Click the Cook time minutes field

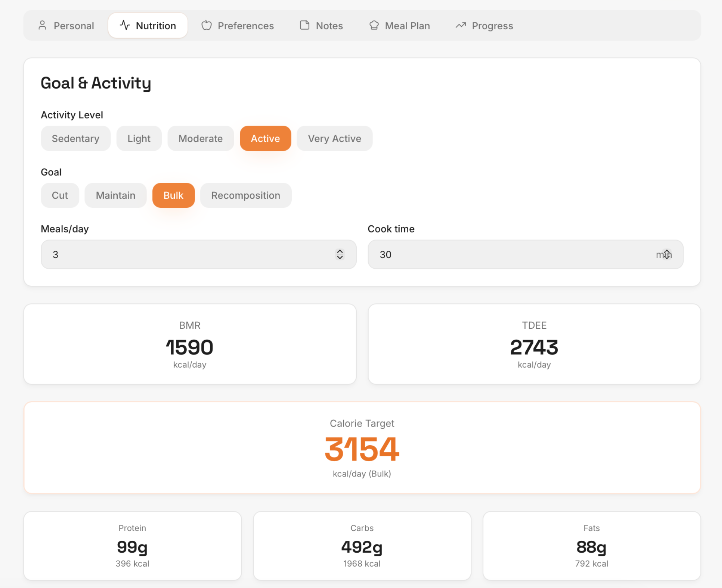505,254
